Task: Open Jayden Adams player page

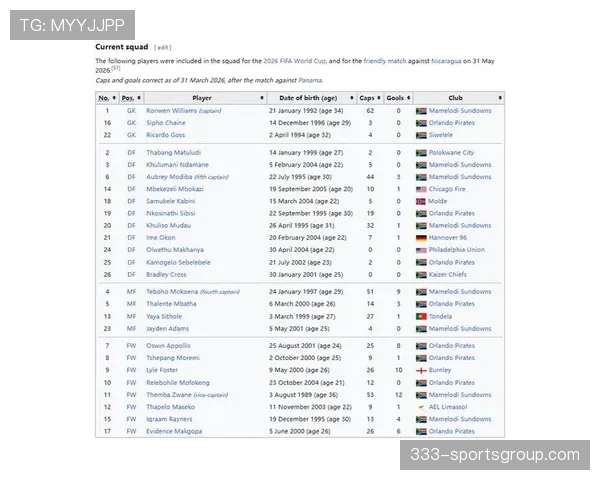Action: coord(167,329)
